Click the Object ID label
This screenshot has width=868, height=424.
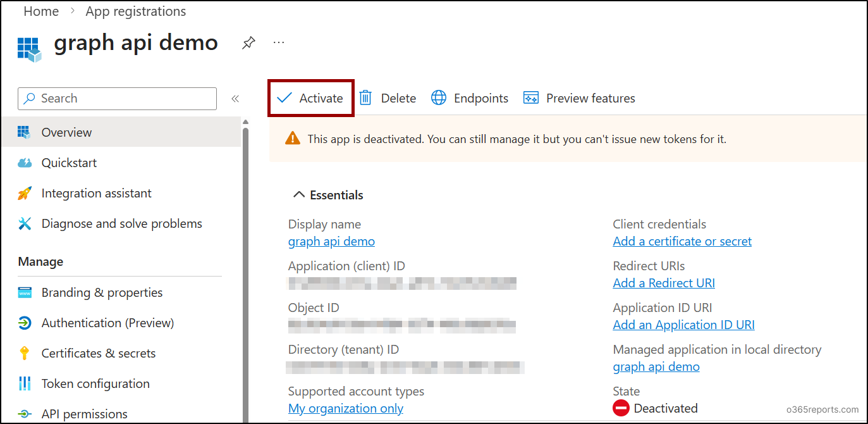click(x=314, y=308)
